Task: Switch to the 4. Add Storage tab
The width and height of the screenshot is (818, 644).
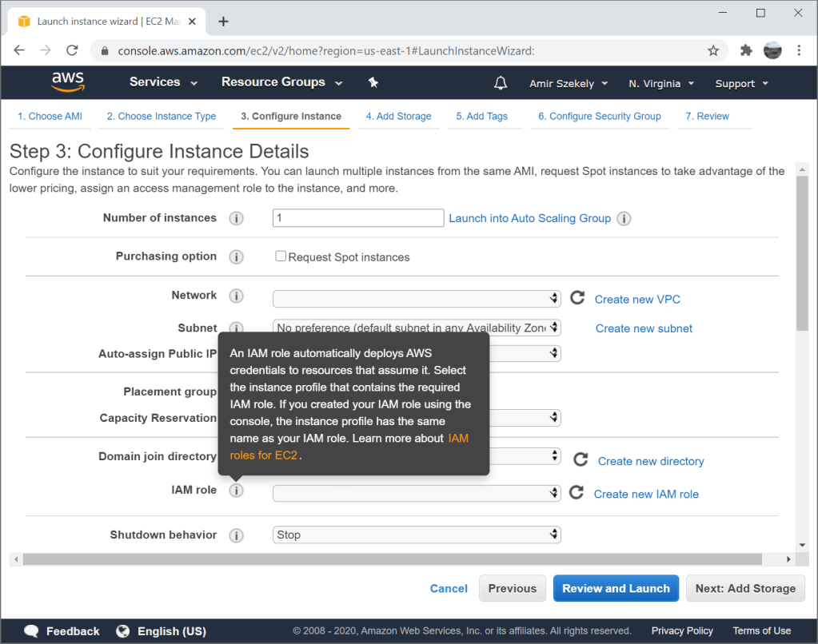Action: click(398, 116)
